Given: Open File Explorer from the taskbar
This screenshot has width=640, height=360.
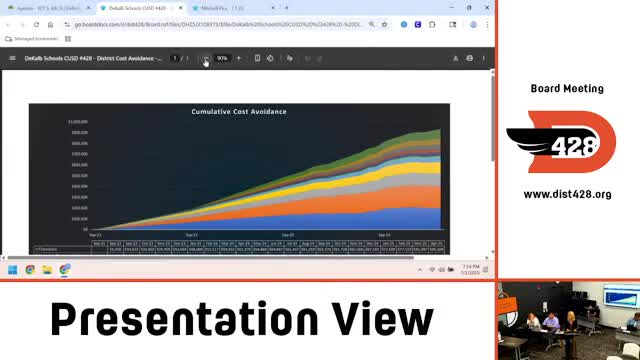Looking at the screenshot, I should [x=47, y=270].
